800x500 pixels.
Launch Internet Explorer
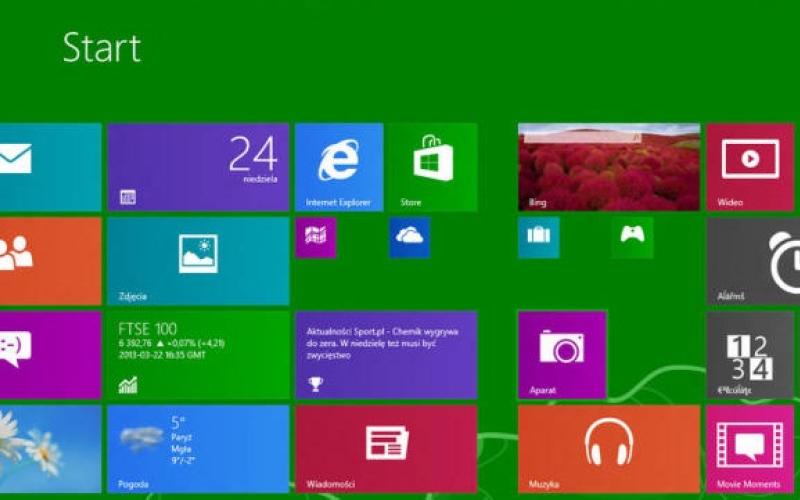pos(339,167)
